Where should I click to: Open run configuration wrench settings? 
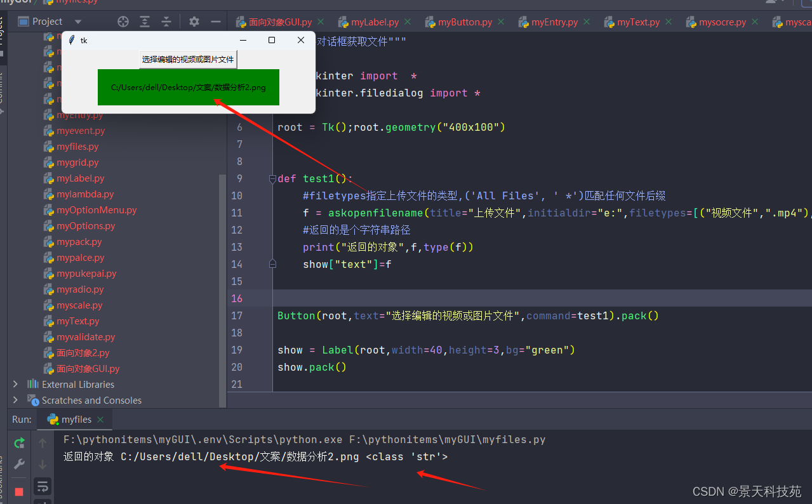click(19, 464)
